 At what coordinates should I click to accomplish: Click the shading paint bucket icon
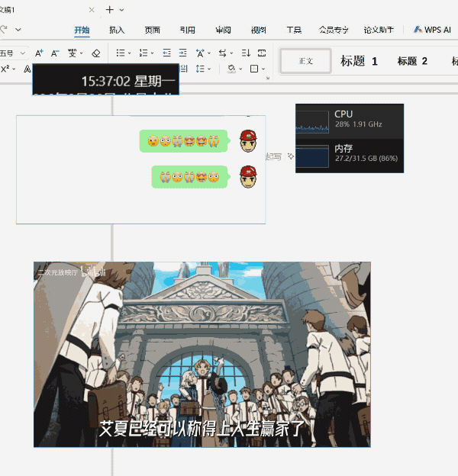[231, 69]
